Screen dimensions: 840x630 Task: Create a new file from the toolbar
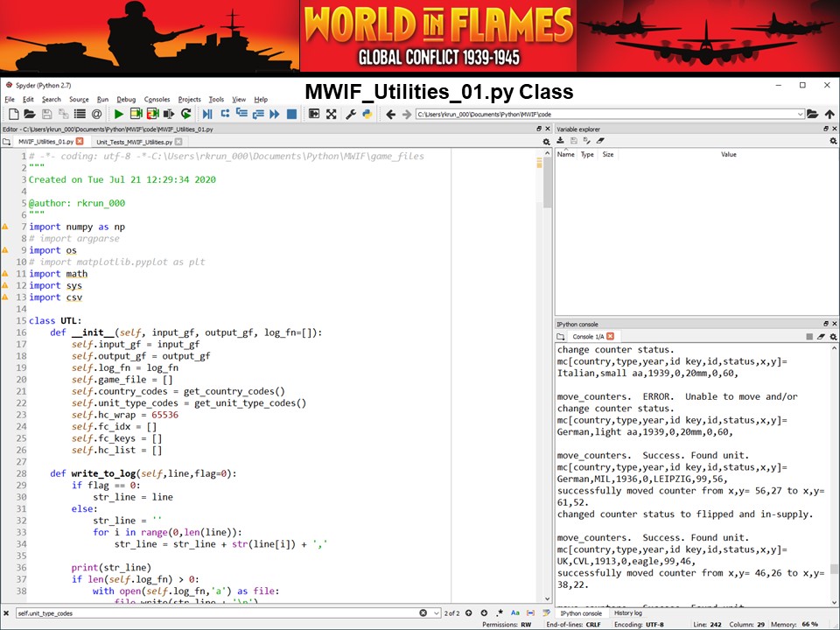click(x=13, y=114)
